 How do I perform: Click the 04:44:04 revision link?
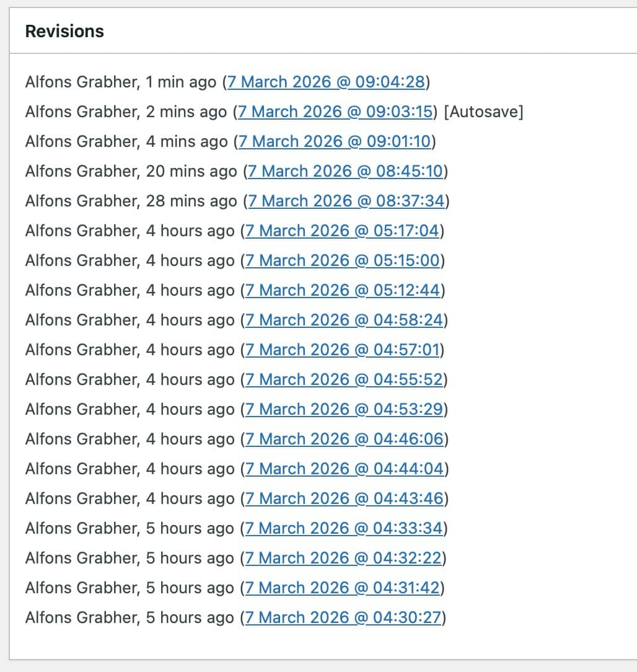pyautogui.click(x=345, y=469)
